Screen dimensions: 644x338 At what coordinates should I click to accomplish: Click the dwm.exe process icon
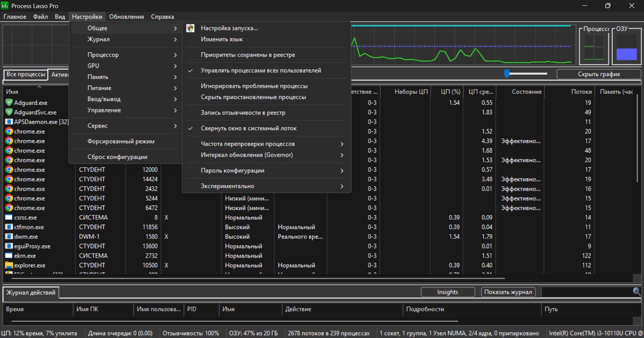(x=9, y=236)
